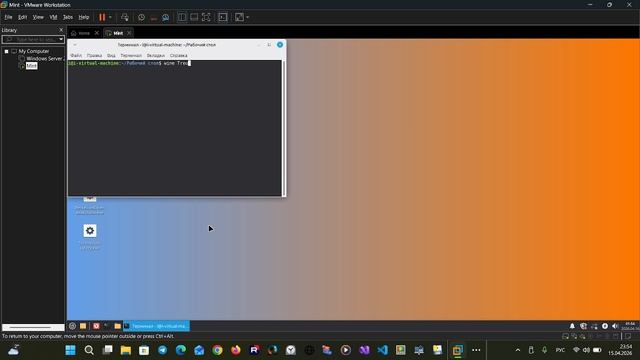Close the terminal window with blue button

(x=280, y=44)
